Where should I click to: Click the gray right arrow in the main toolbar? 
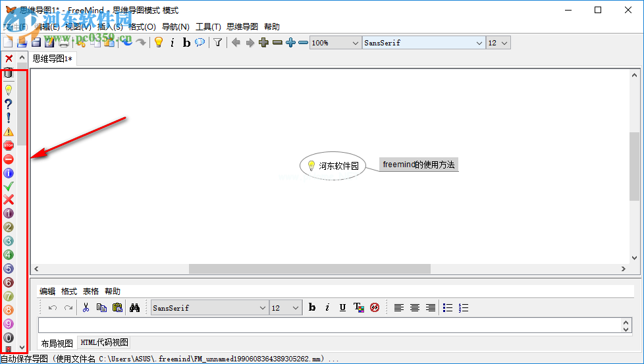pos(250,42)
